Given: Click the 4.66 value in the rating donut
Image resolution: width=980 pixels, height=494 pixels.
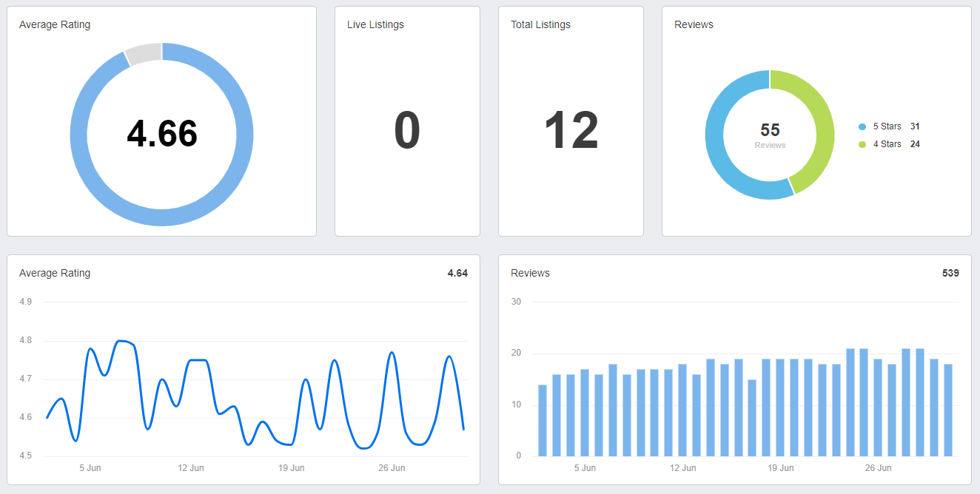Looking at the screenshot, I should tap(162, 134).
